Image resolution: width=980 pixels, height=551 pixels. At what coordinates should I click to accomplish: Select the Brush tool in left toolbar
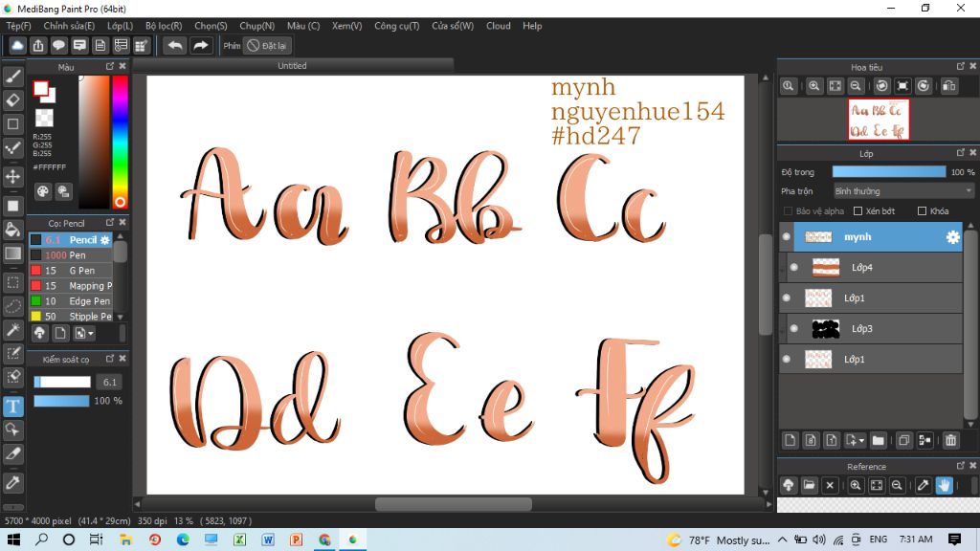(x=13, y=77)
